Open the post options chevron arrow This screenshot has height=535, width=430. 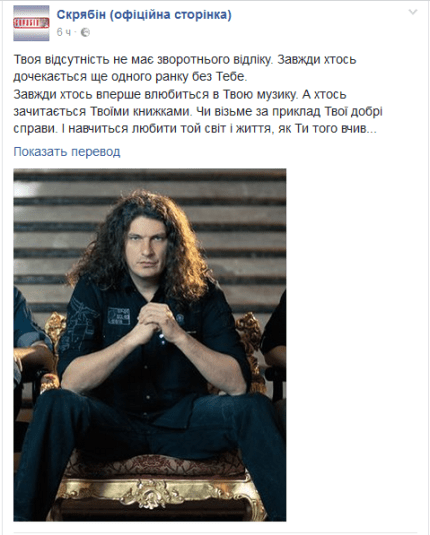pos(413,12)
